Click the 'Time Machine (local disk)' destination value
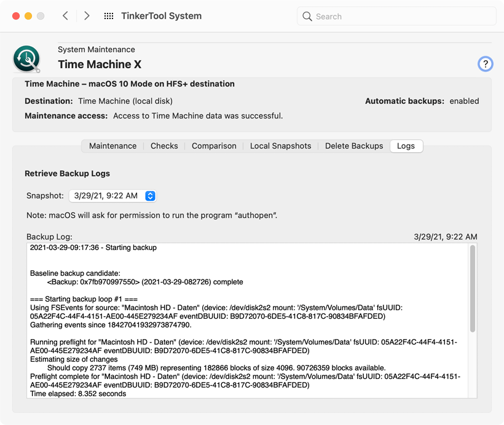Screen dimensions: 504x425 point(125,101)
